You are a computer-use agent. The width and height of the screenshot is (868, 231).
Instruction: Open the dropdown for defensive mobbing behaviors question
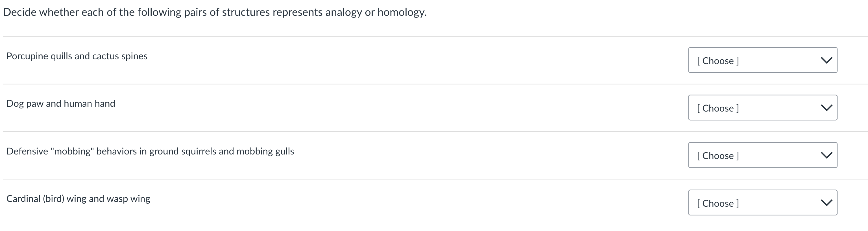click(762, 155)
